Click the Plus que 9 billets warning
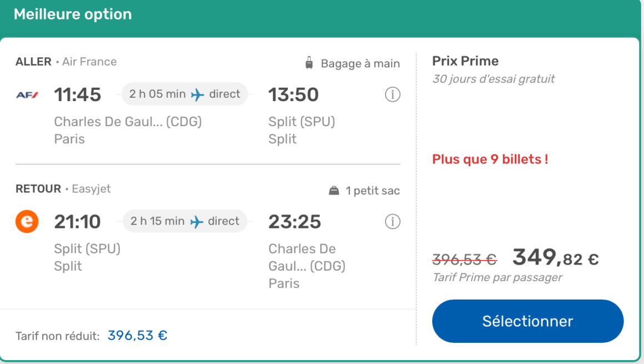 click(490, 159)
